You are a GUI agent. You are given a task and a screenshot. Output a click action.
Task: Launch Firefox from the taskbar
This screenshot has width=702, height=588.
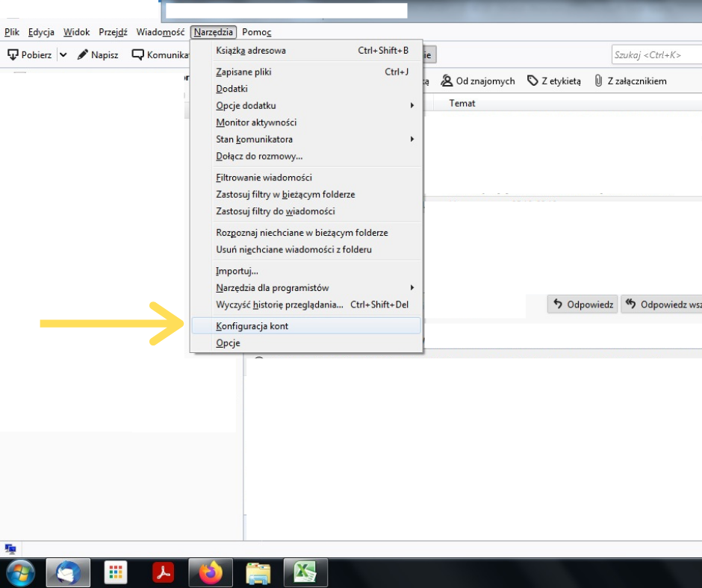click(x=211, y=572)
